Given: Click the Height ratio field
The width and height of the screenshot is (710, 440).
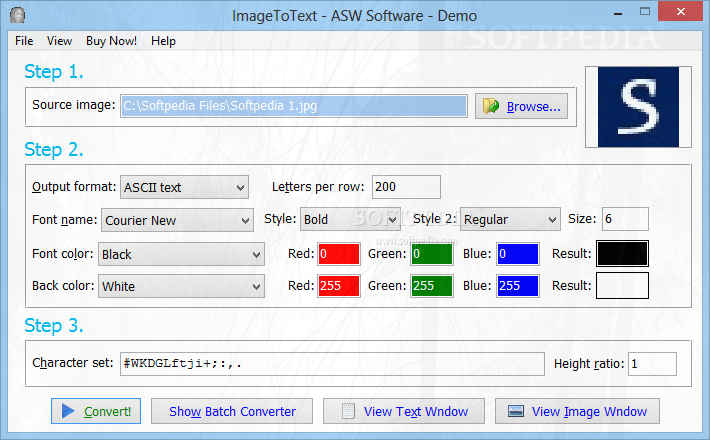Looking at the screenshot, I should [652, 364].
